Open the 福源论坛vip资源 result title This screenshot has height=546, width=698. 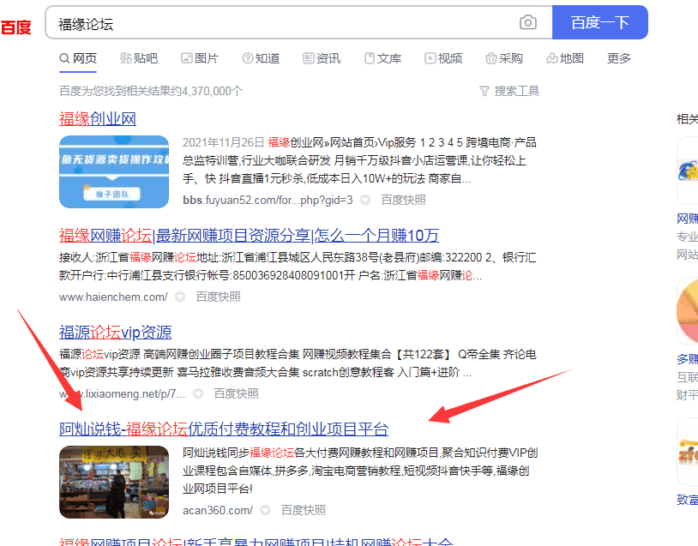(115, 332)
